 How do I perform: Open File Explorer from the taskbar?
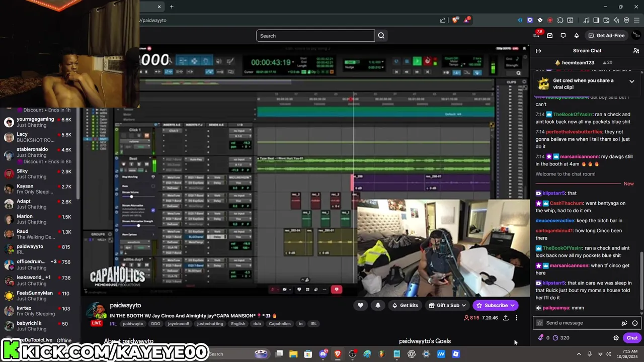293,354
